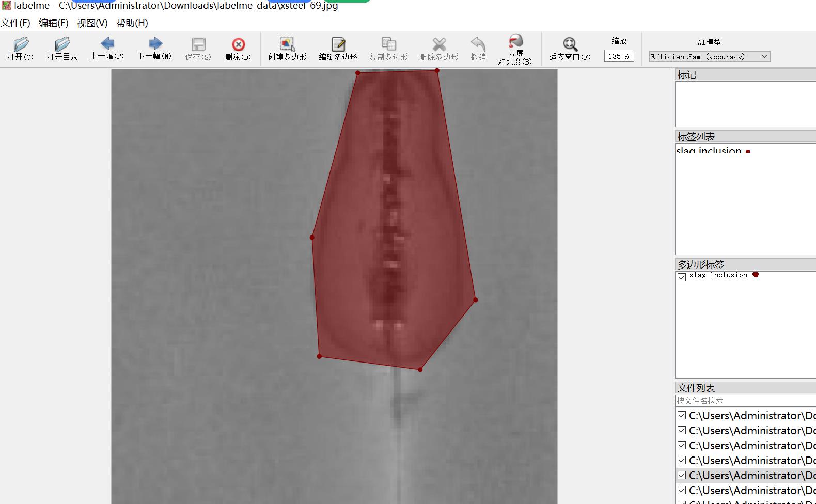The width and height of the screenshot is (816, 504).
Task: Open the File menu
Action: pyautogui.click(x=15, y=23)
